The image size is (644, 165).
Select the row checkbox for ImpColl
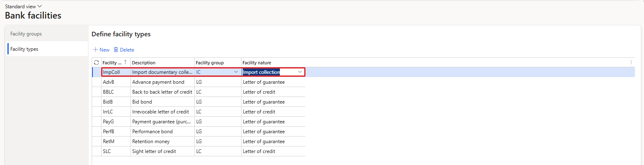96,72
